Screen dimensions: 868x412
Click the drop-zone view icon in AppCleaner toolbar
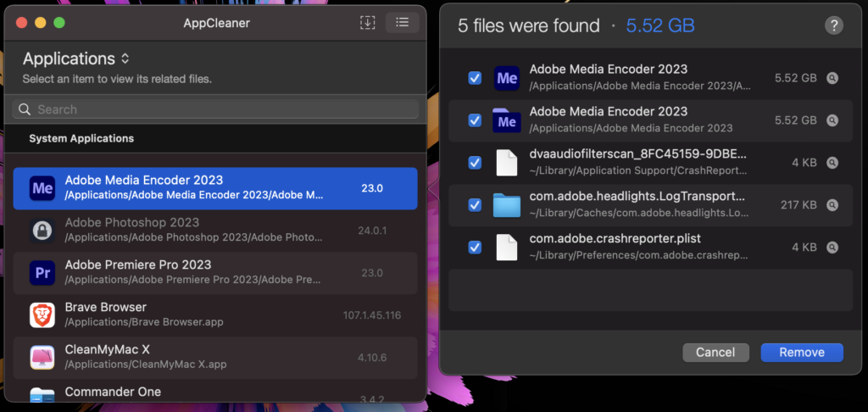368,23
